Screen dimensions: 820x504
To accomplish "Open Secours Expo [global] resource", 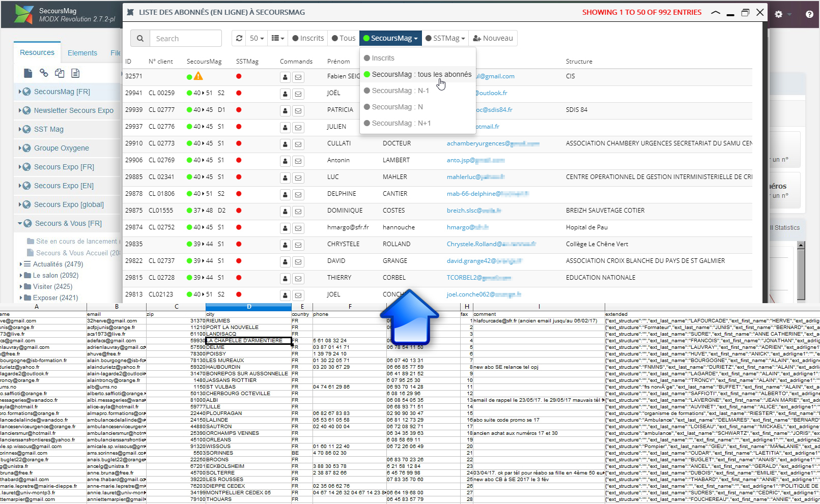I will 69,204.
